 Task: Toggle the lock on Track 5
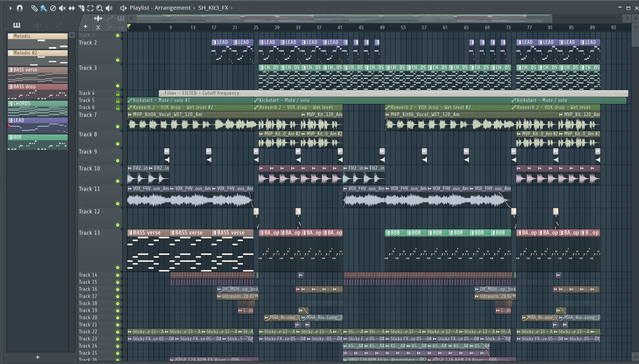coord(118,100)
